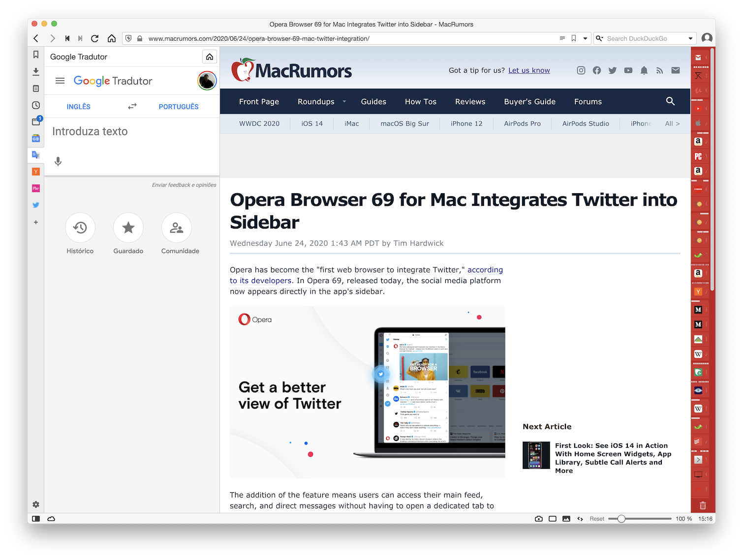Open tracker blocker shield icon
This screenshot has width=743, height=560.
(128, 38)
